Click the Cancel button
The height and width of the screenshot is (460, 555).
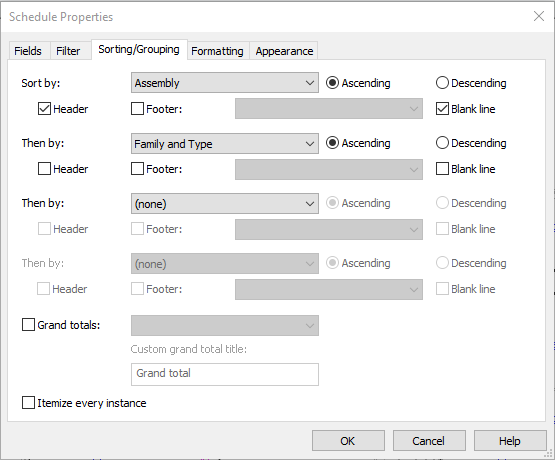pos(429,441)
